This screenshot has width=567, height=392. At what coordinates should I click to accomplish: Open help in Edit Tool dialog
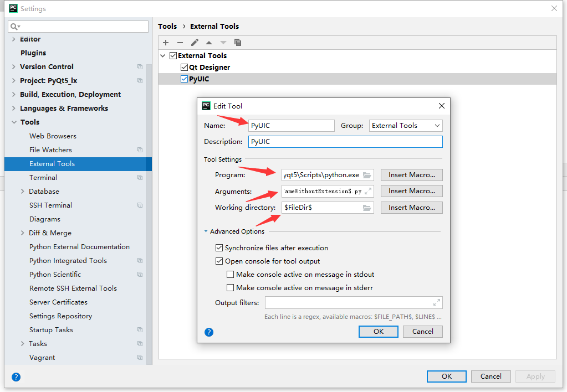(209, 332)
